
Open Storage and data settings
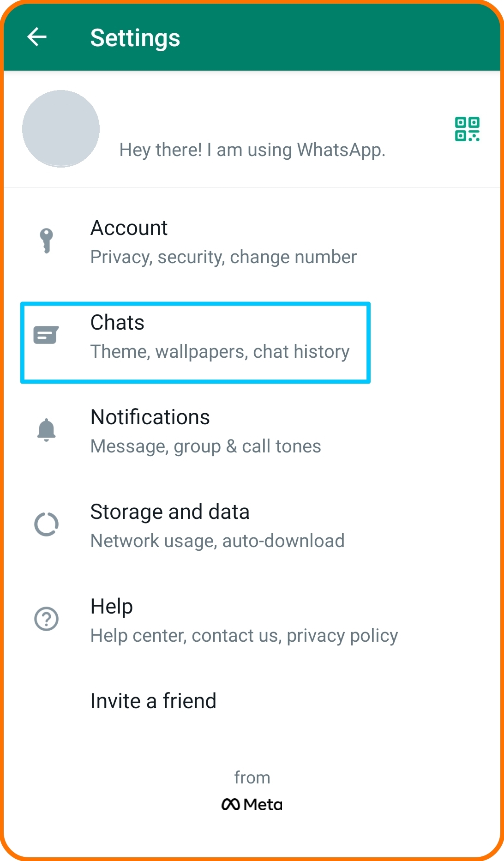[x=252, y=525]
